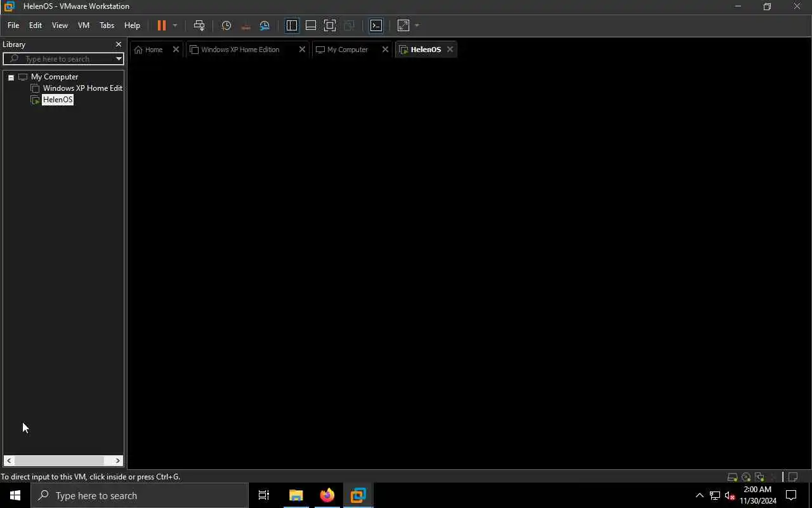Screen dimensions: 812x508
Task: Open the VM menu
Action: point(84,25)
